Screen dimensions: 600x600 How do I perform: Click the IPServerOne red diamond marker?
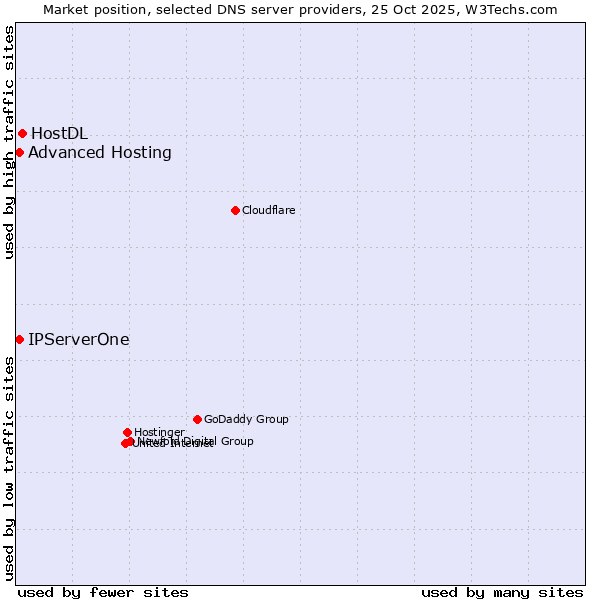tap(19, 339)
